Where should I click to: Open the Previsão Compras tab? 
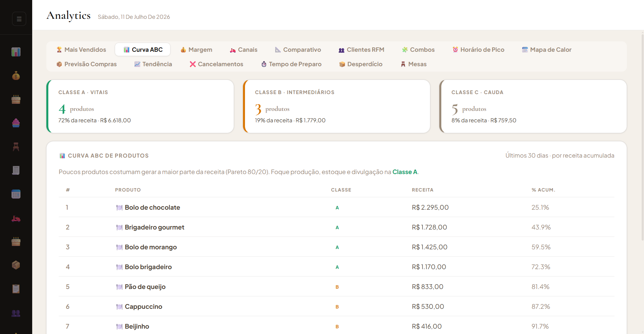pyautogui.click(x=87, y=64)
